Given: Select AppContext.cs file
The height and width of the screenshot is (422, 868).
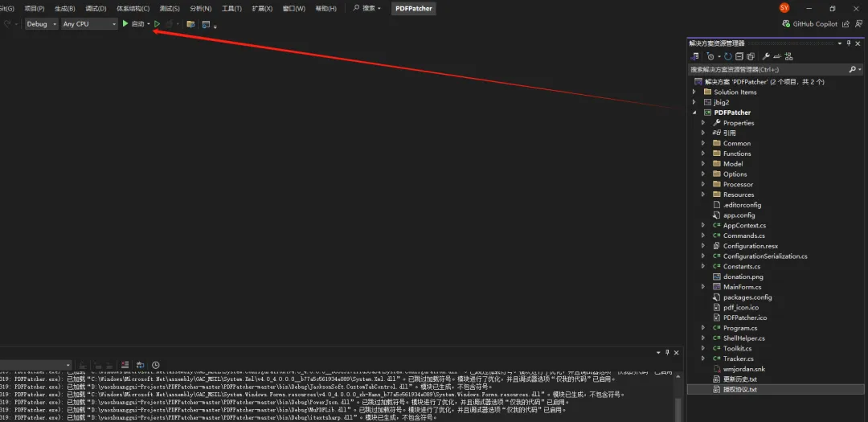Looking at the screenshot, I should (744, 225).
